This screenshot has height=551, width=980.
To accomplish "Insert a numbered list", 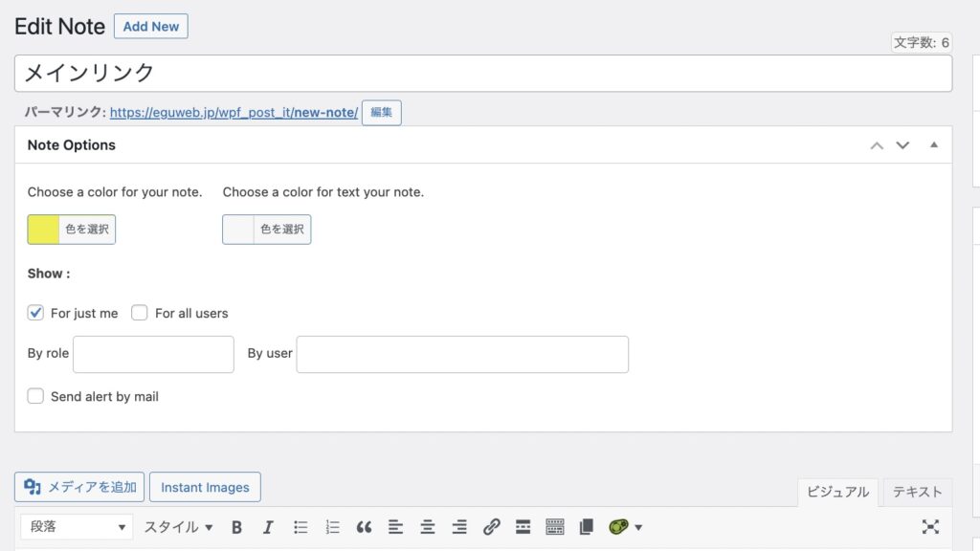I will 332,527.
